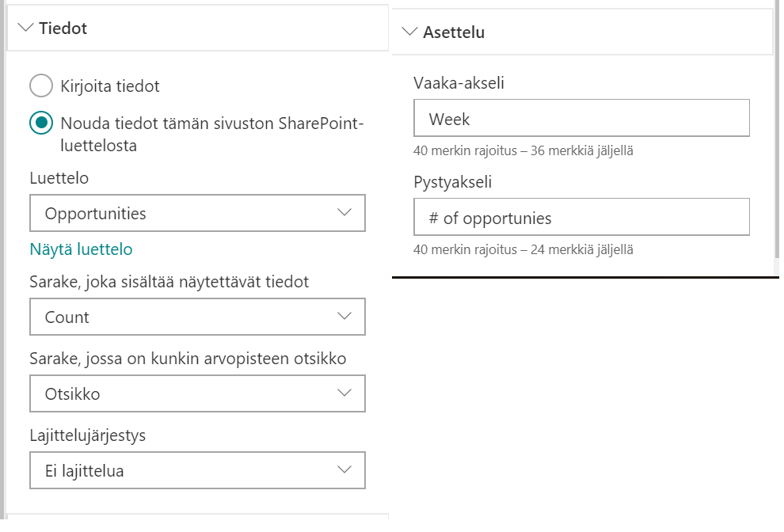This screenshot has width=784, height=532.
Task: Focus the Pystyakseli field with # of opportunies
Action: coord(581,218)
